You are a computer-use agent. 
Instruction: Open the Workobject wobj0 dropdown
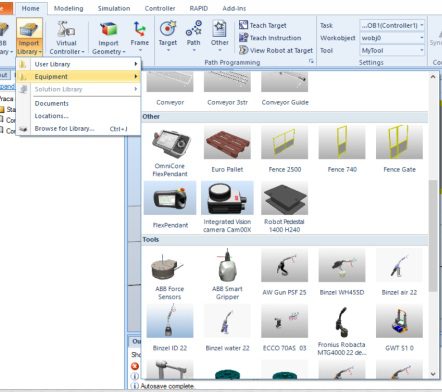pyautogui.click(x=392, y=38)
